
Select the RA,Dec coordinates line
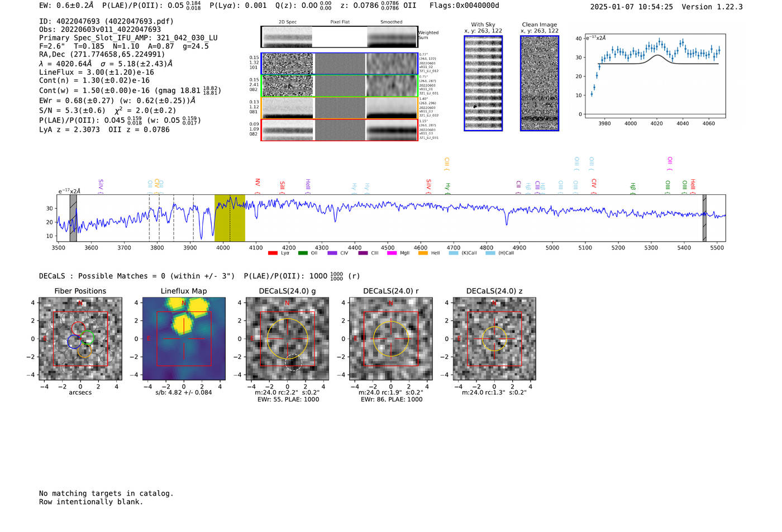tap(102, 55)
